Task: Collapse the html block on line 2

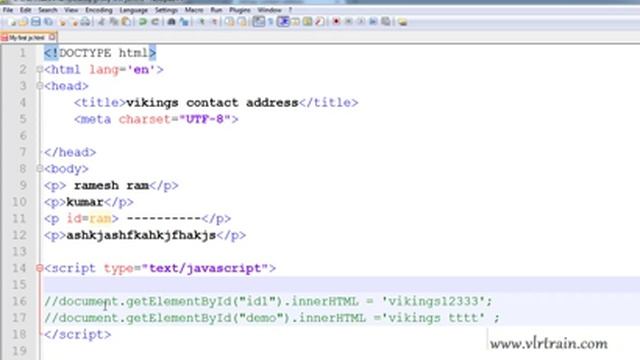Action: [40, 69]
